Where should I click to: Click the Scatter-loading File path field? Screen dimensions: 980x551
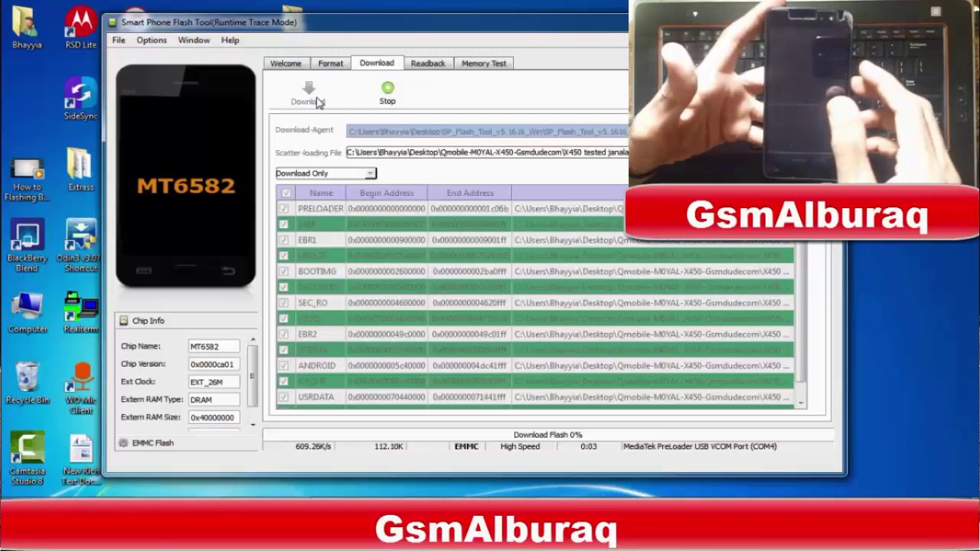[488, 152]
